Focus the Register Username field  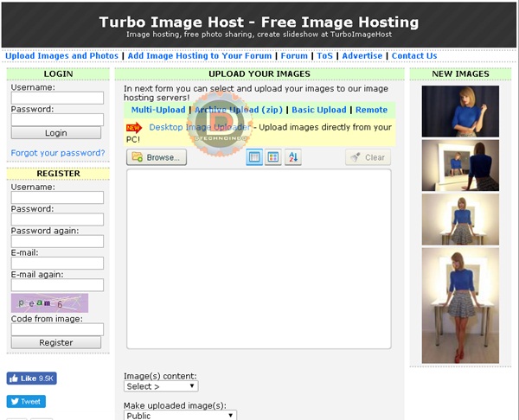click(57, 197)
